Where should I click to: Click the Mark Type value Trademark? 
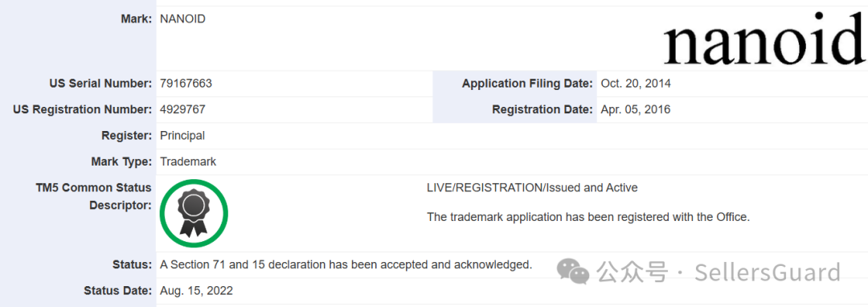(187, 162)
